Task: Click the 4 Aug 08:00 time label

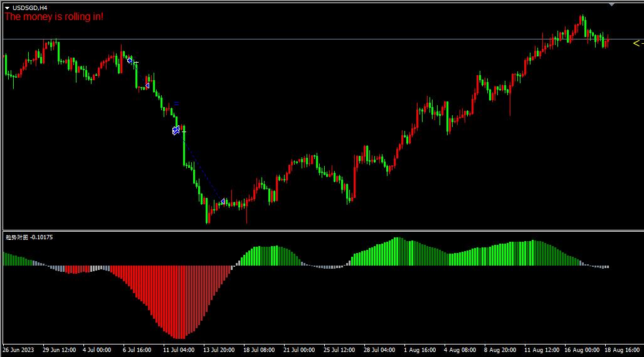Action: (x=460, y=350)
